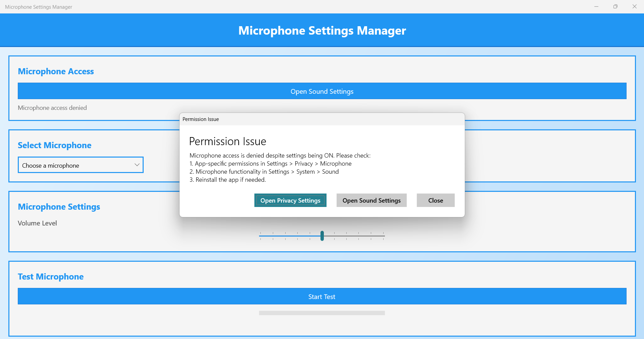Click the dropdown chevron to list microphones

click(137, 165)
